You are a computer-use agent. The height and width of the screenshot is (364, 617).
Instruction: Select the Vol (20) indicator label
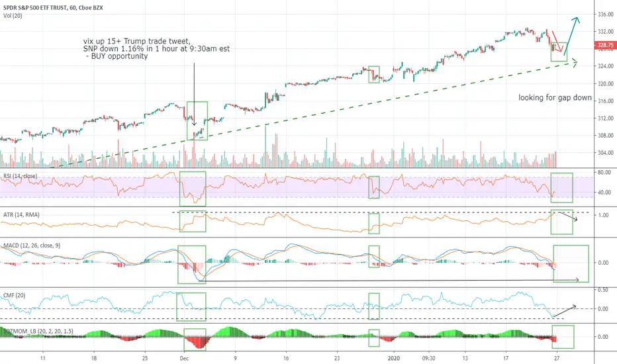click(x=13, y=16)
